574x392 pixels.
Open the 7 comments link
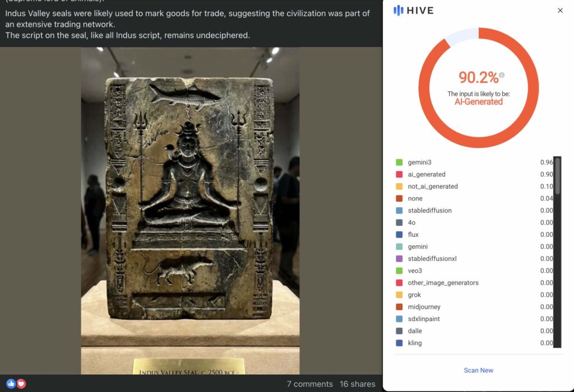pos(309,384)
